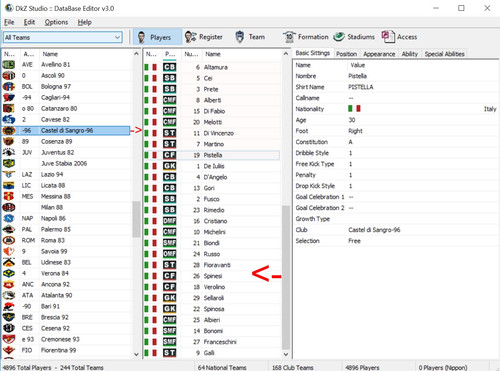
Task: Sort players by number column header
Action: point(191,54)
